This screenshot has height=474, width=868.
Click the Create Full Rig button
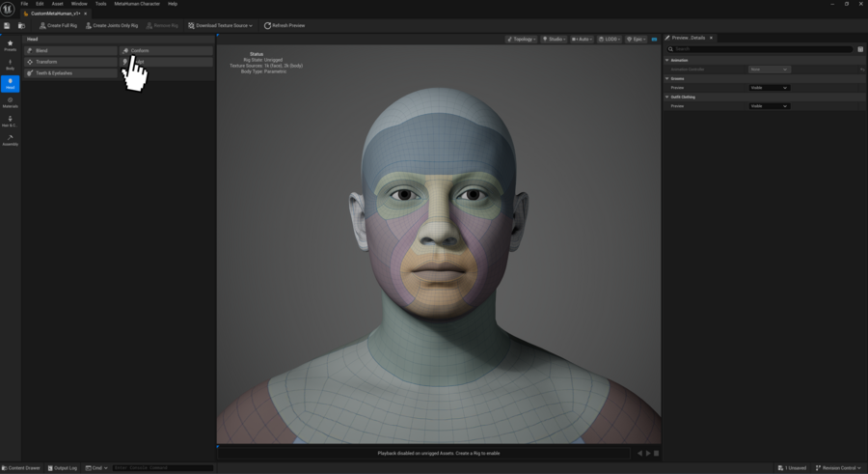[60, 26]
